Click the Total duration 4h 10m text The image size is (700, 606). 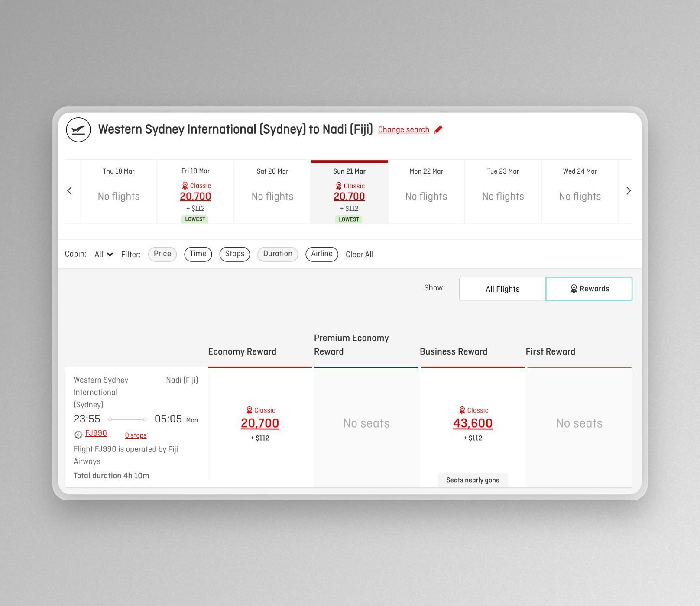click(x=111, y=476)
